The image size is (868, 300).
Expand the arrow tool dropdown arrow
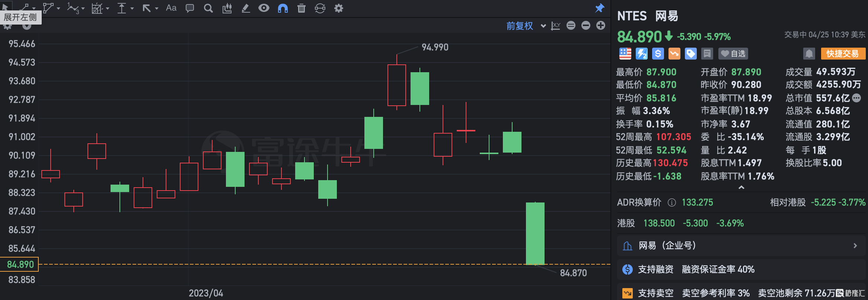coord(157,8)
